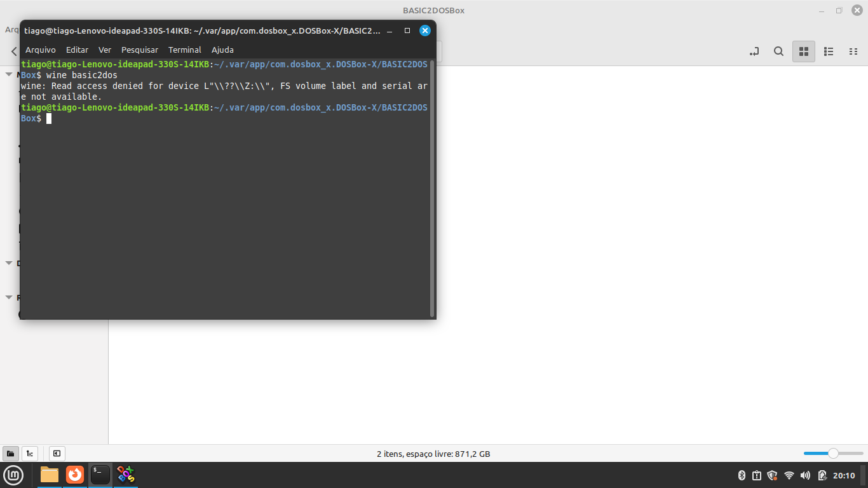Open the battery power tray icon

(x=822, y=475)
